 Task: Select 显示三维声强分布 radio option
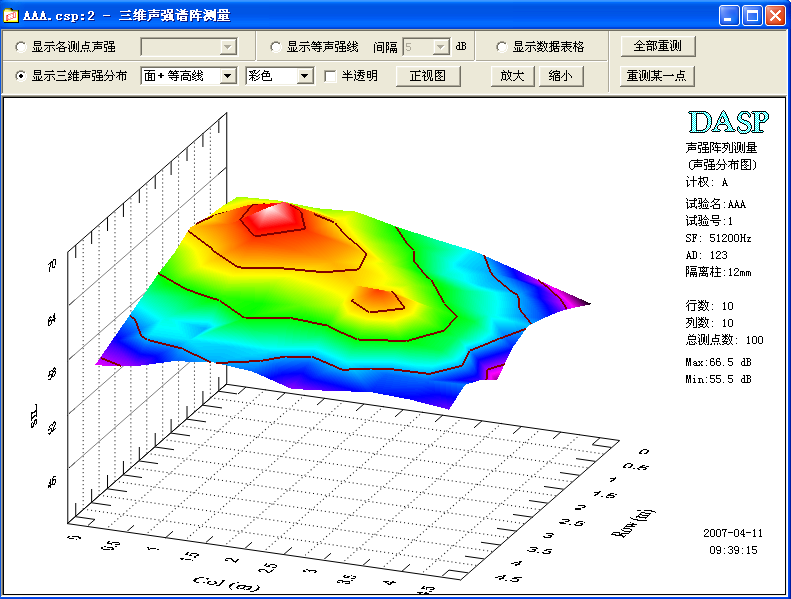(21, 76)
